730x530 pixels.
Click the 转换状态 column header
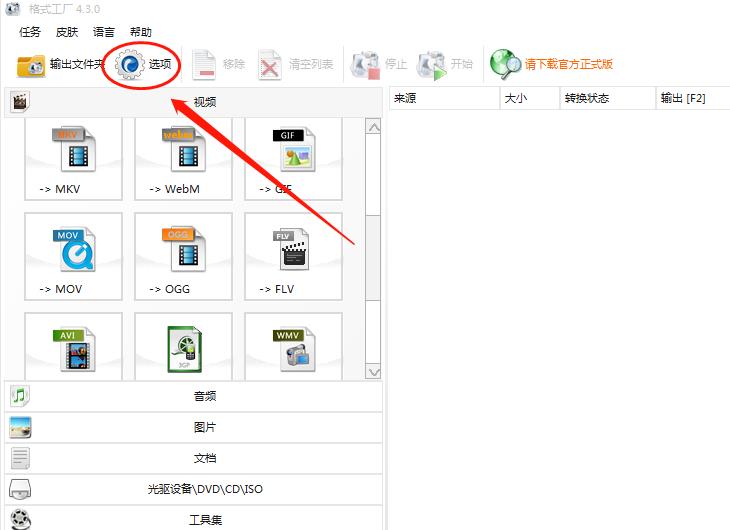(607, 98)
